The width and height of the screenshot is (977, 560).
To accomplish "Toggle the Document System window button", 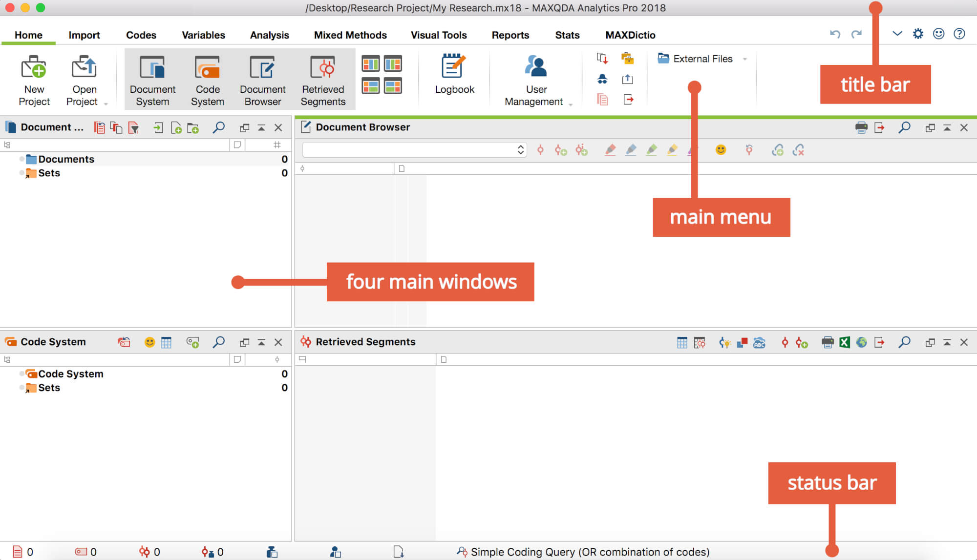I will (x=152, y=80).
